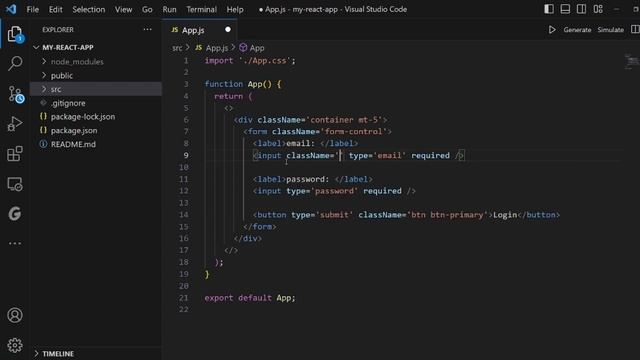Open the Accounts icon
The width and height of the screenshot is (640, 360).
tap(15, 315)
